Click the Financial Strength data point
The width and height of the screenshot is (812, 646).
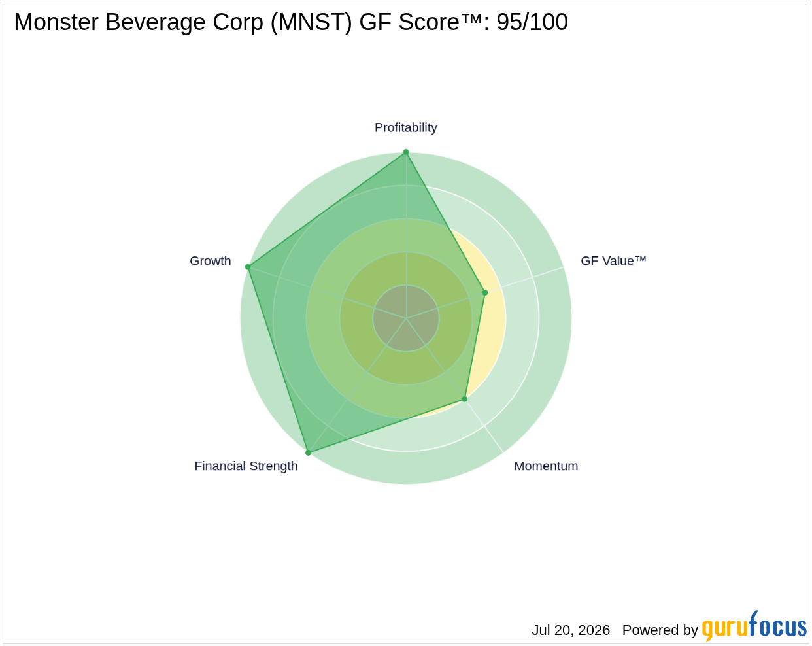coord(309,452)
